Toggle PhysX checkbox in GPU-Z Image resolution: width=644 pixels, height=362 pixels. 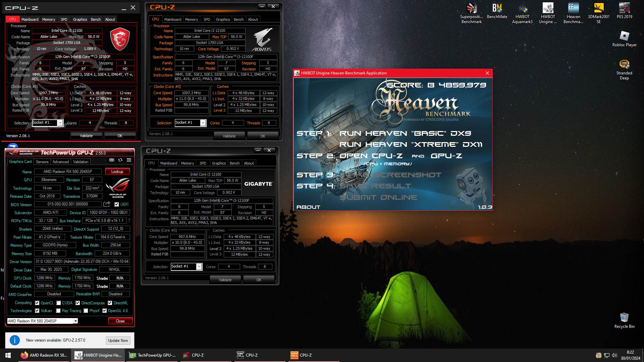click(86, 311)
